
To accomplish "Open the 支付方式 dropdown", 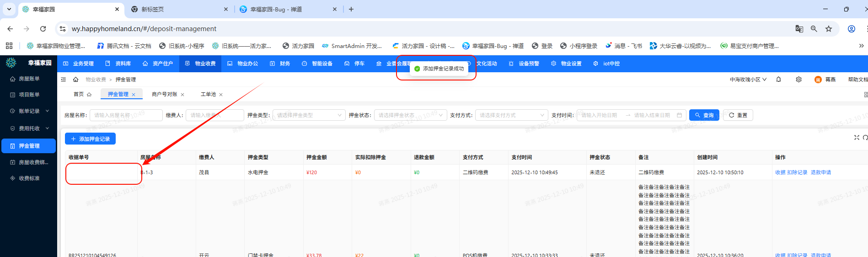I will pos(511,115).
